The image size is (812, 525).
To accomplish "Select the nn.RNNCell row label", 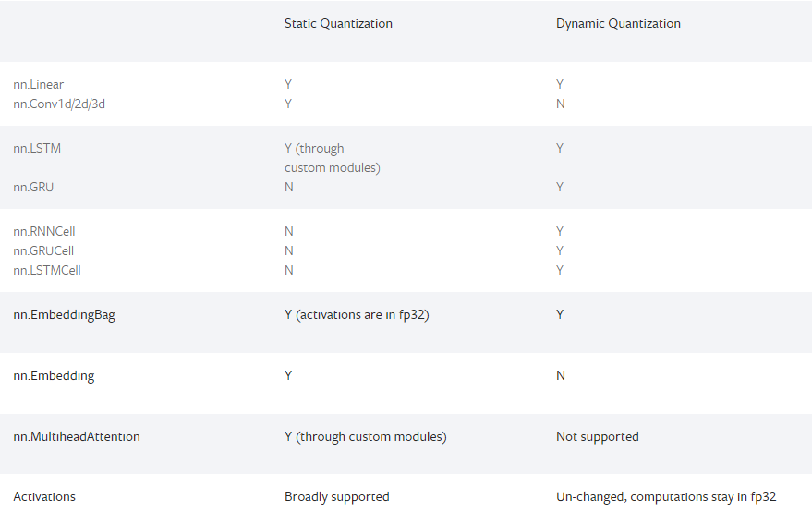I will 44,232.
